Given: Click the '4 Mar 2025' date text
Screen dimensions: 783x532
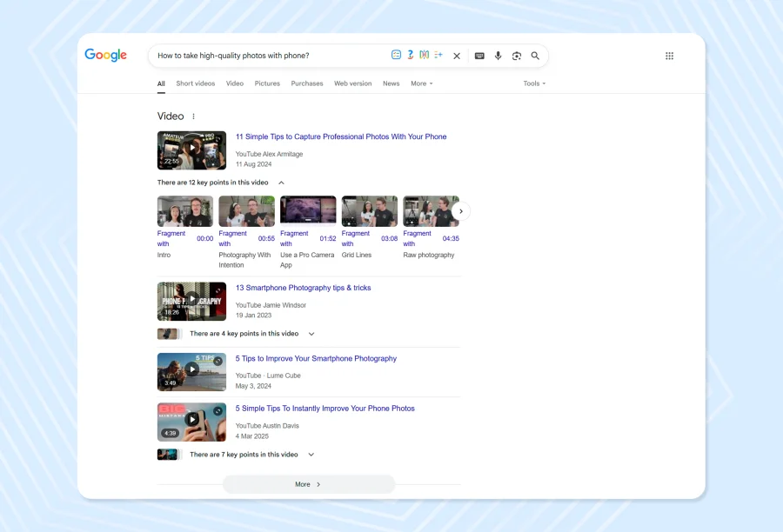Looking at the screenshot, I should (251, 436).
